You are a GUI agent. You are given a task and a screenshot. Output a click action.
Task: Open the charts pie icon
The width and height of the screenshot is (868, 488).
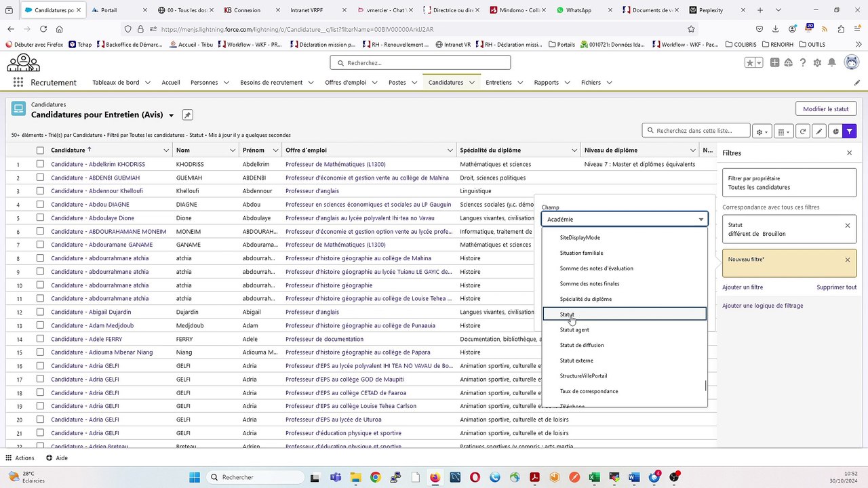[x=835, y=131]
